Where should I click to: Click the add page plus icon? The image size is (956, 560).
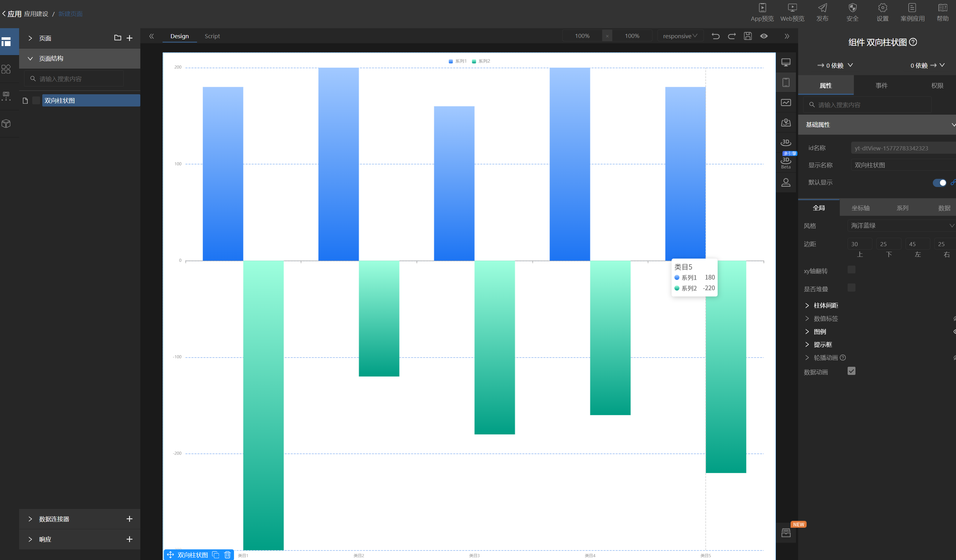129,38
